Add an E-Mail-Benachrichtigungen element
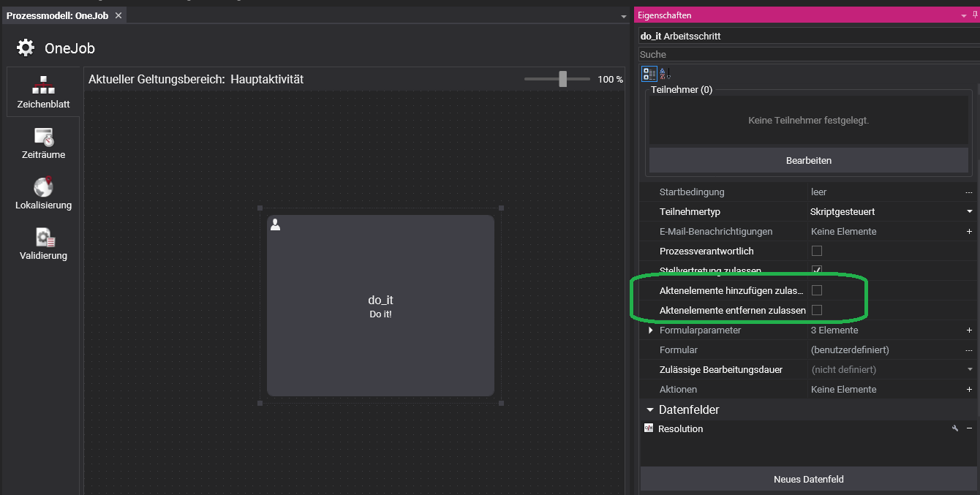Viewport: 980px width, 495px height. pos(970,232)
